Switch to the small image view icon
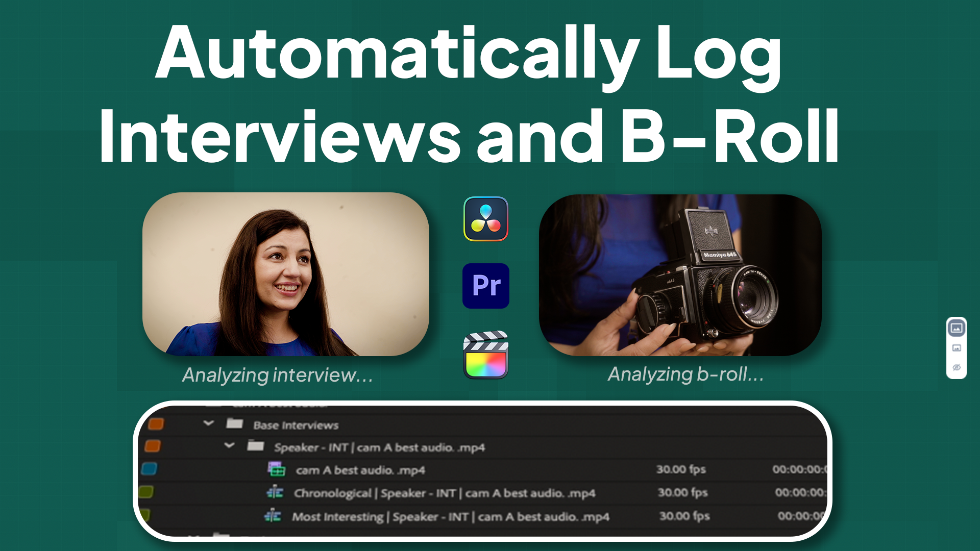980x551 pixels. point(956,348)
